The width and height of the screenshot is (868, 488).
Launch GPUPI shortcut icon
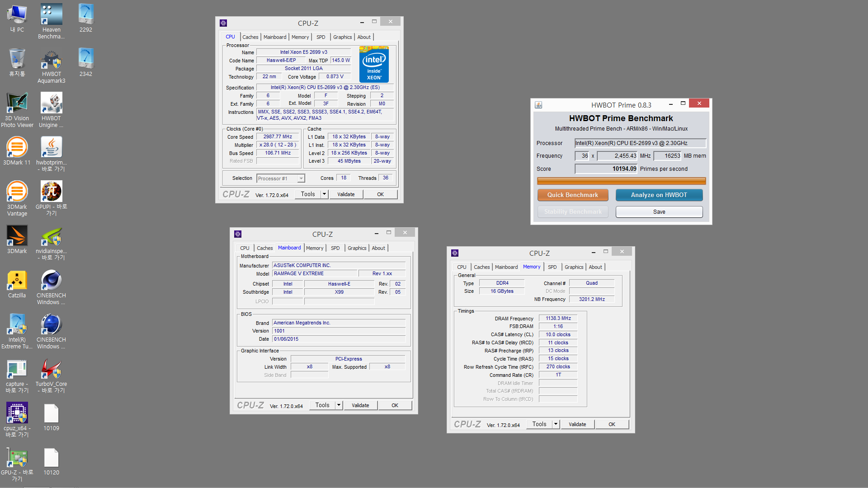coord(51,198)
